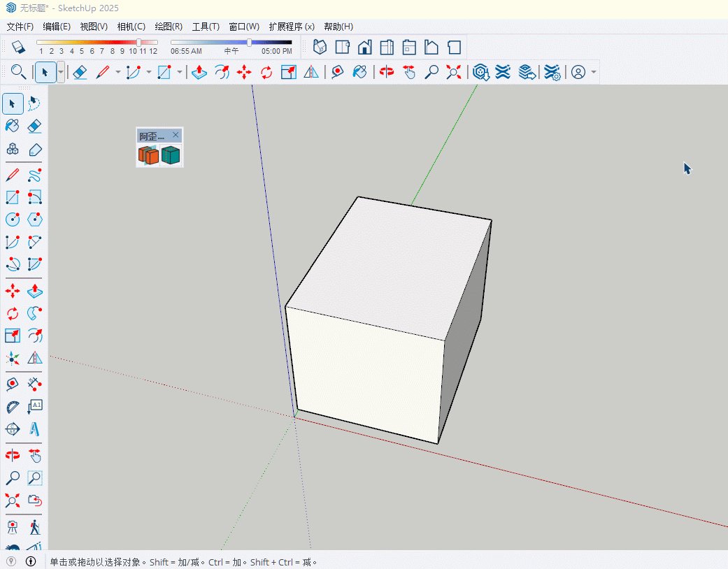The image size is (728, 569).
Task: Open the 扩展程序 (x) menu
Action: [291, 27]
